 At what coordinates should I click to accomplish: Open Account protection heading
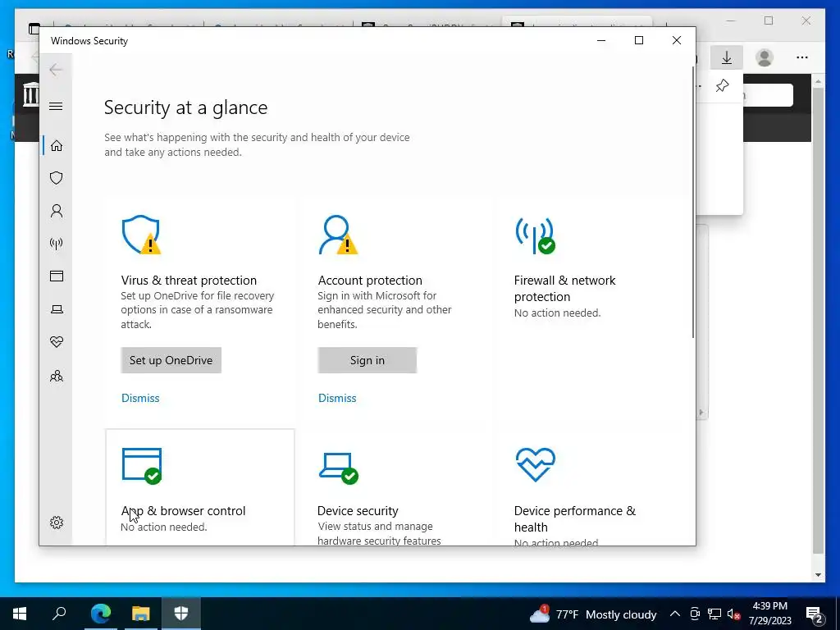coord(370,281)
